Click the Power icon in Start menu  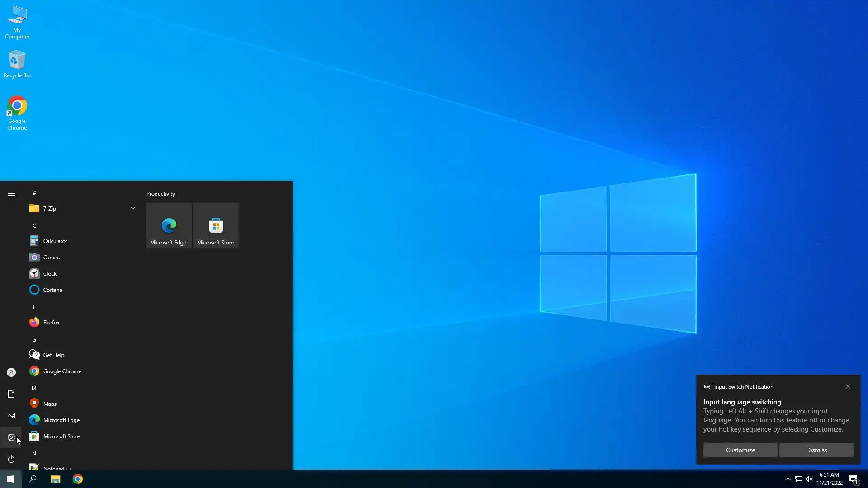pos(11,459)
